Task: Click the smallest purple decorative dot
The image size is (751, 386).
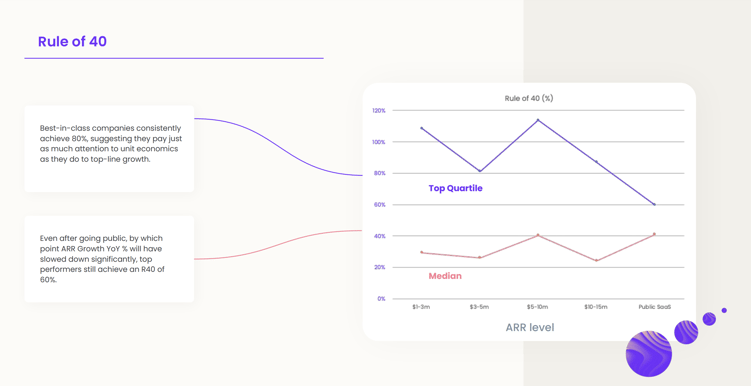Action: click(x=724, y=310)
